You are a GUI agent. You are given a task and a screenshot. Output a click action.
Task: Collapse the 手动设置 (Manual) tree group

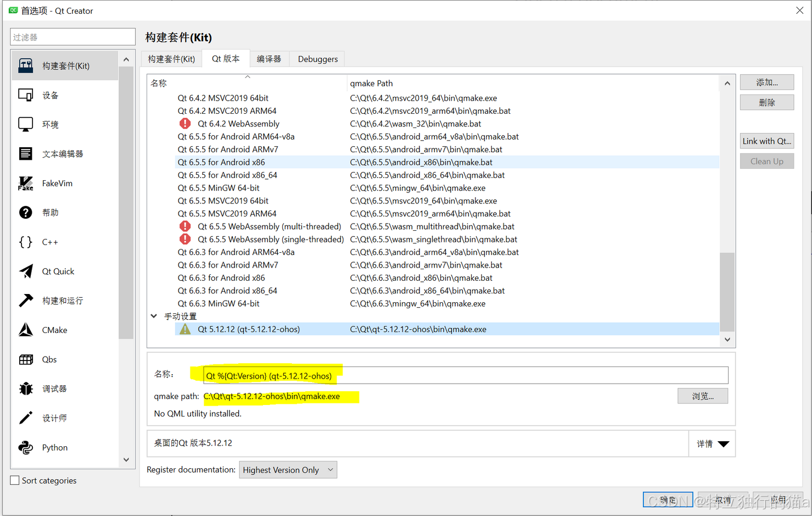click(154, 316)
